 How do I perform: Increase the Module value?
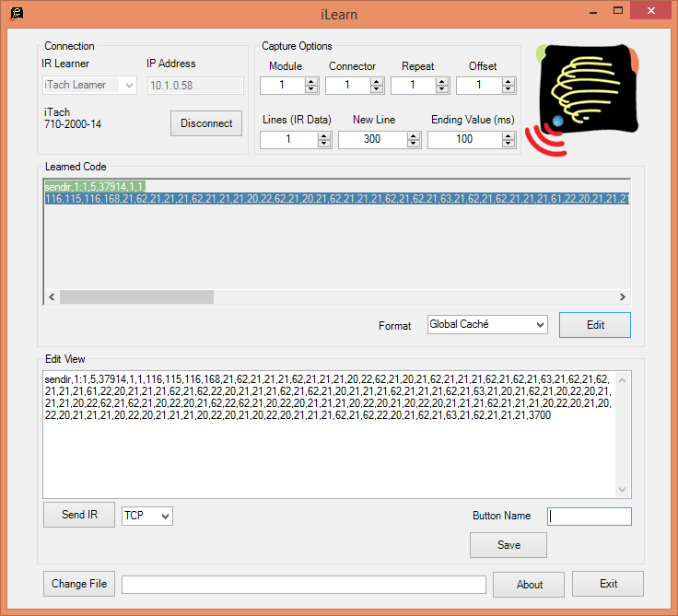tap(310, 81)
